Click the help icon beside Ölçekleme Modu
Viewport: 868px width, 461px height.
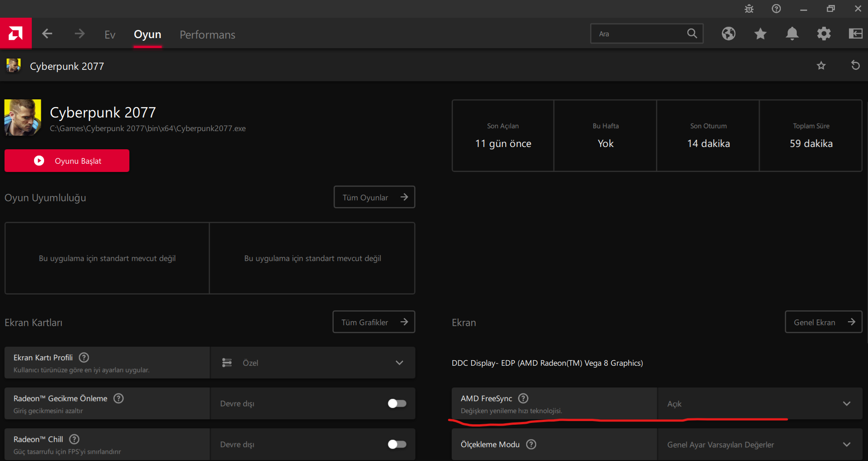pos(531,444)
